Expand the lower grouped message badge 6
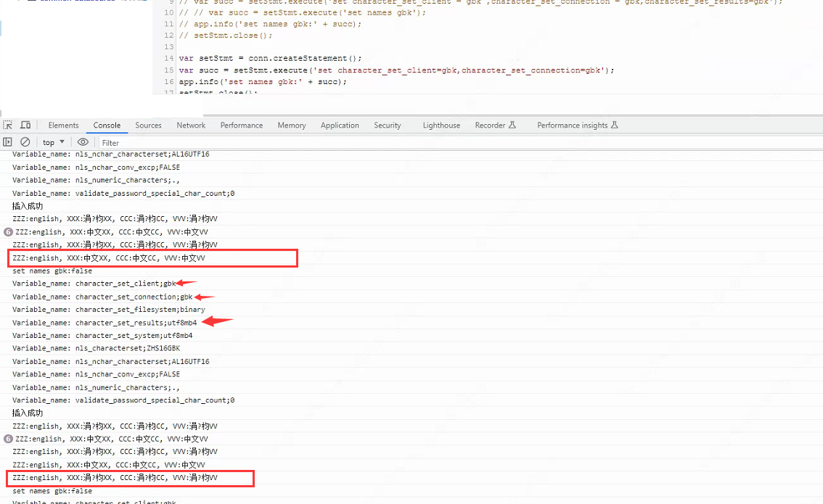The height and width of the screenshot is (504, 823). 9,439
